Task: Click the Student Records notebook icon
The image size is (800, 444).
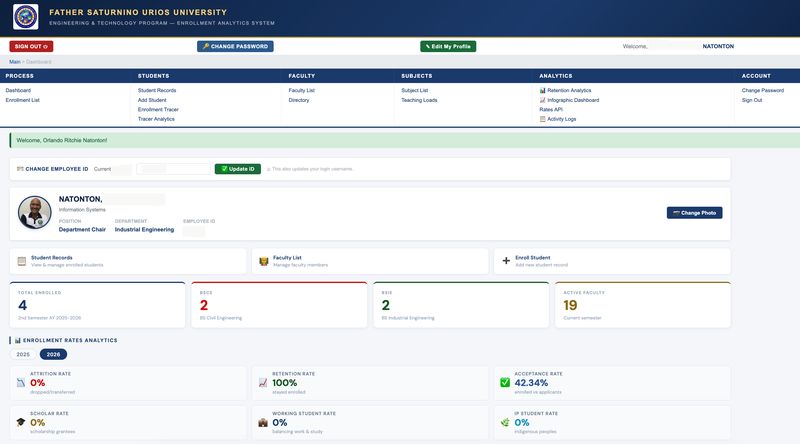Action: coord(21,261)
